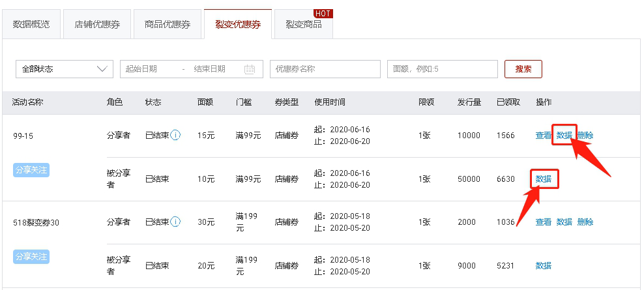Image resolution: width=644 pixels, height=290 pixels.
Task: Click 删除 link for 99-15 coupon
Action: [585, 136]
